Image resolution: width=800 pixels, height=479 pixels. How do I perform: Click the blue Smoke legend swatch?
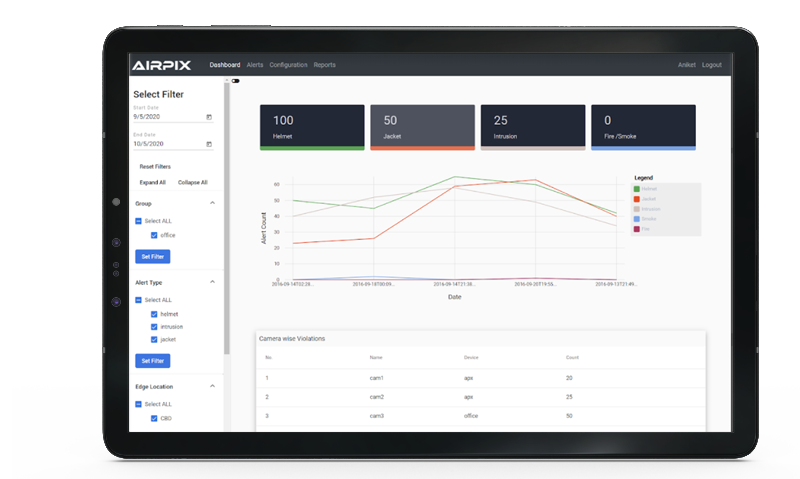click(x=637, y=219)
